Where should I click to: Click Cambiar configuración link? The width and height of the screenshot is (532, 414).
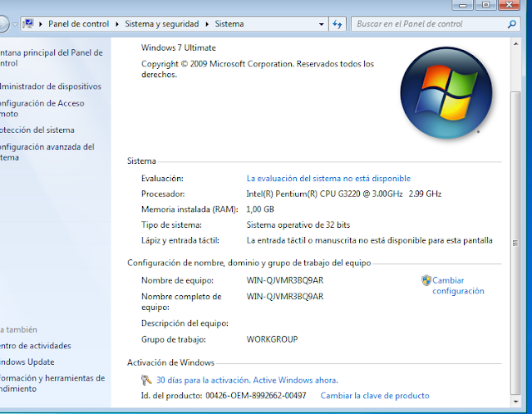click(x=458, y=286)
